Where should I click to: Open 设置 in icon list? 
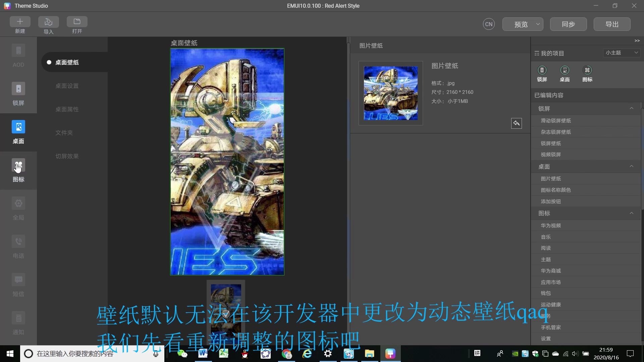[586, 339]
